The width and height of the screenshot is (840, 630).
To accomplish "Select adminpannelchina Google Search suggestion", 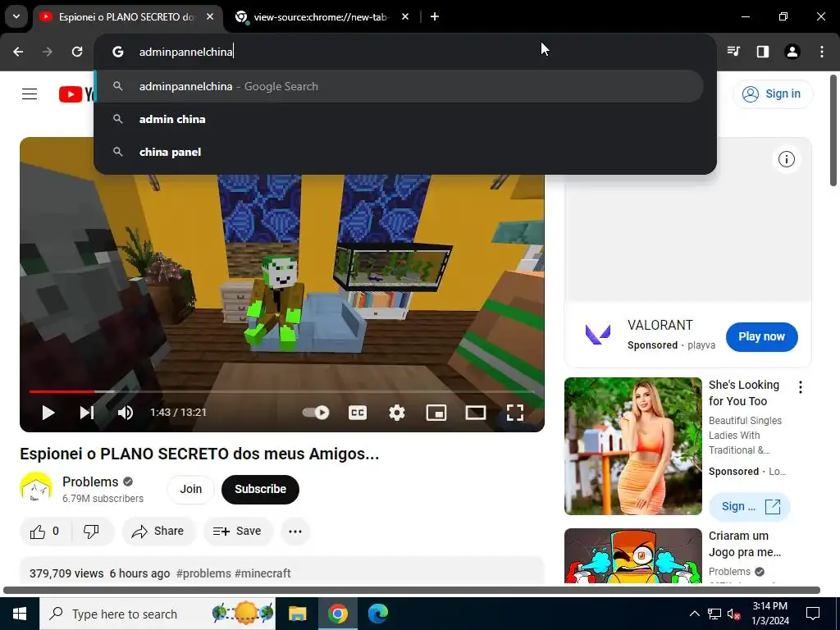I will click(399, 86).
